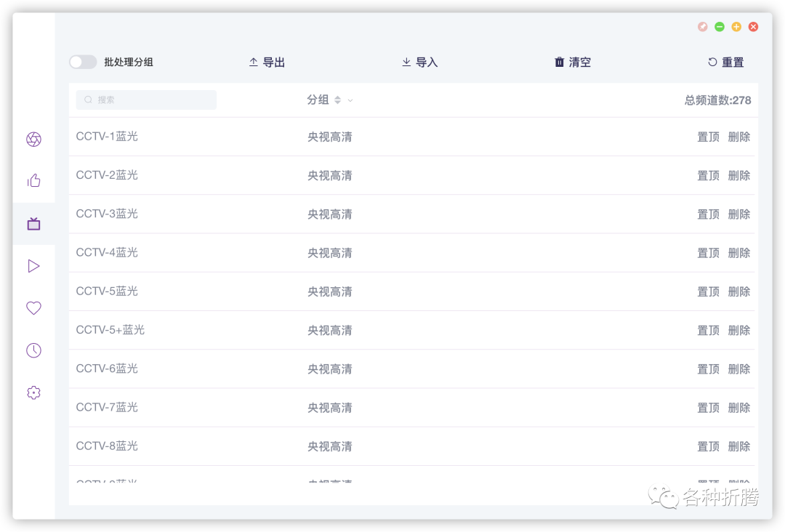The height and width of the screenshot is (532, 785).
Task: Click the download arrow beside 导入
Action: [x=406, y=62]
